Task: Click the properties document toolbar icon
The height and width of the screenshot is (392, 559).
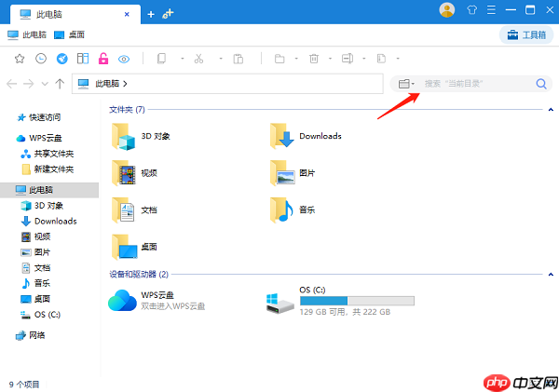Action: click(381, 59)
